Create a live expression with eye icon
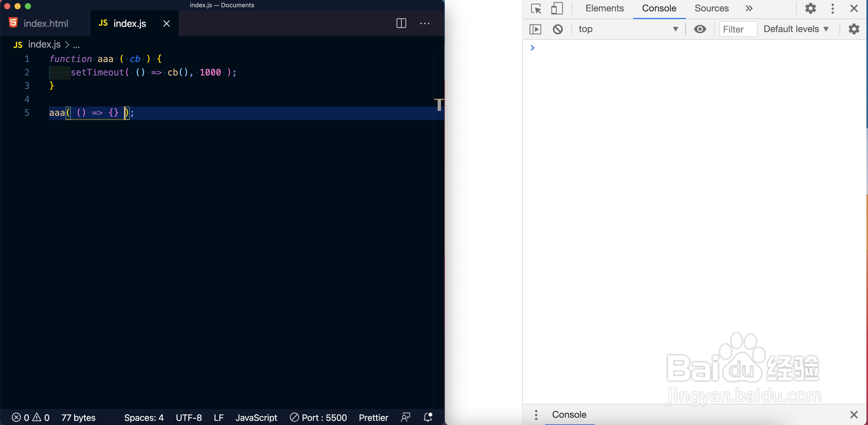This screenshot has width=868, height=425. (700, 29)
